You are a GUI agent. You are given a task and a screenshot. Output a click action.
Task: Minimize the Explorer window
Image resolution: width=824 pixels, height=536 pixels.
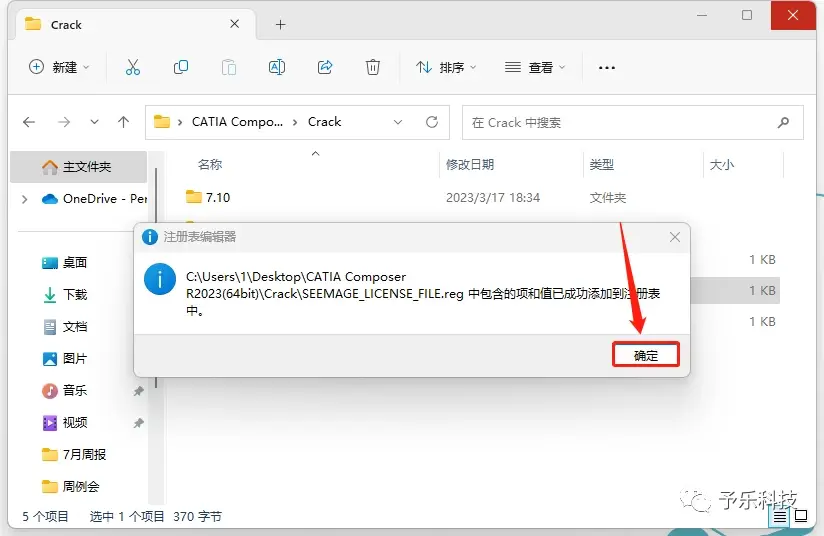tap(702, 15)
